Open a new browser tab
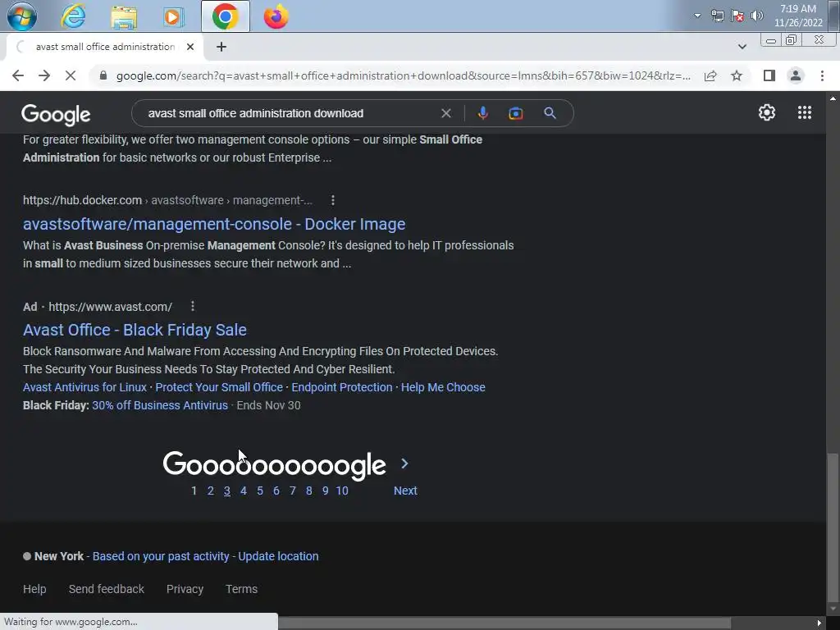This screenshot has width=840, height=630. pos(221,47)
